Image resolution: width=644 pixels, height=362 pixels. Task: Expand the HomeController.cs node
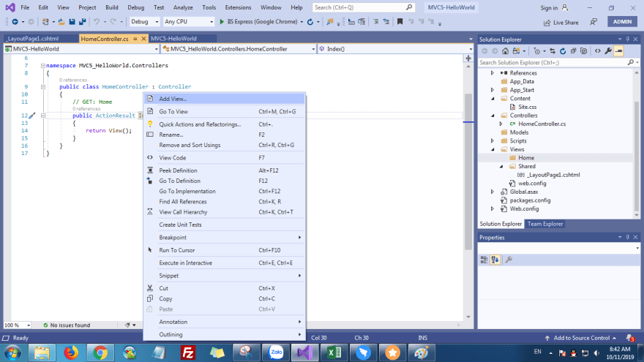point(501,124)
